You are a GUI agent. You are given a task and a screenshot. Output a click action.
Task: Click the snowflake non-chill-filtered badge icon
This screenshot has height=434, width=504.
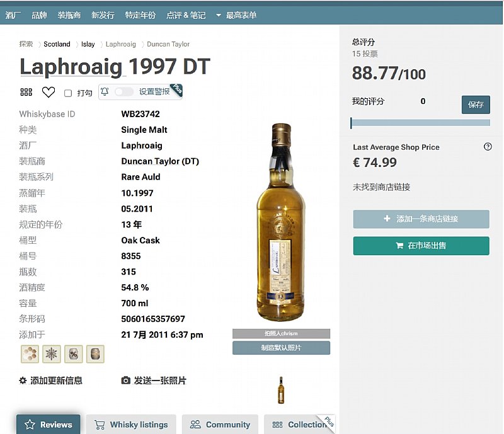coord(52,354)
